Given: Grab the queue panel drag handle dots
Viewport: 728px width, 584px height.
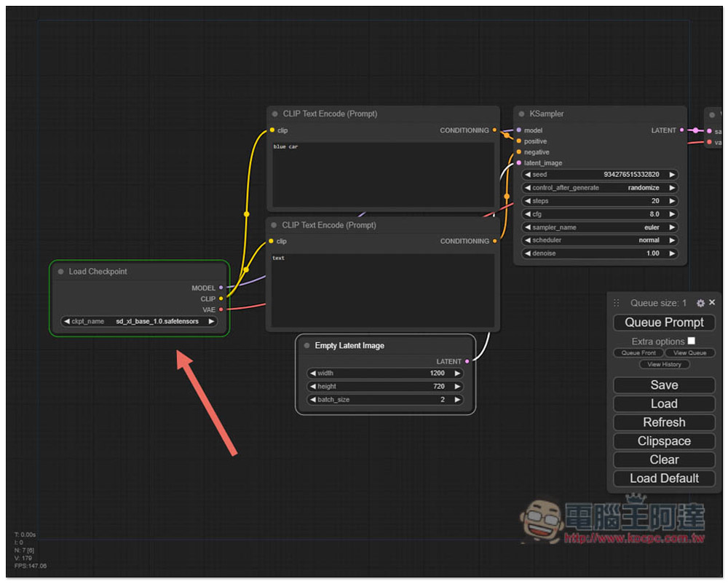Looking at the screenshot, I should coord(616,303).
